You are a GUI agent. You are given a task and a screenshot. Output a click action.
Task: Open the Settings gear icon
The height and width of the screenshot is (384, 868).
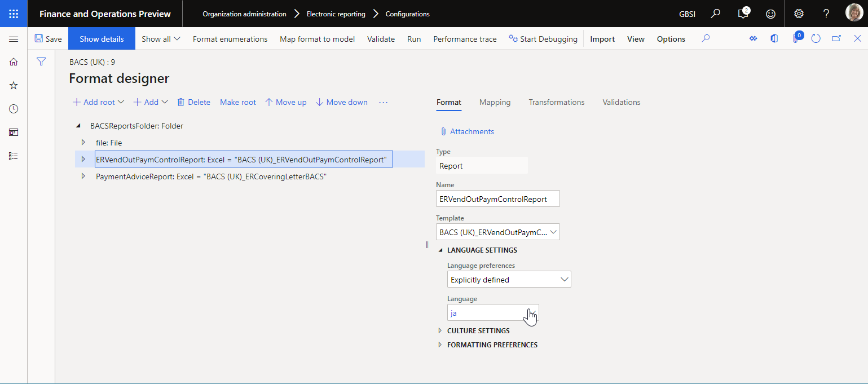coord(799,13)
